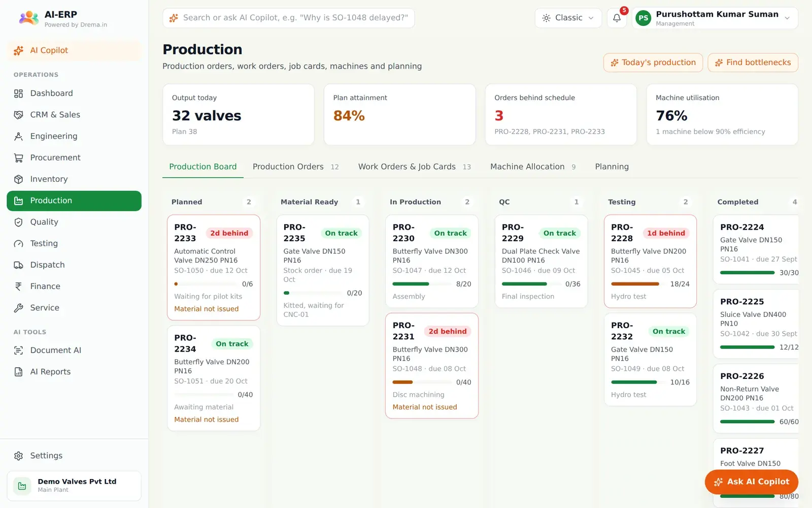Click the '2d behind' badge on PRO-2233
The width and height of the screenshot is (812, 508).
tap(229, 233)
